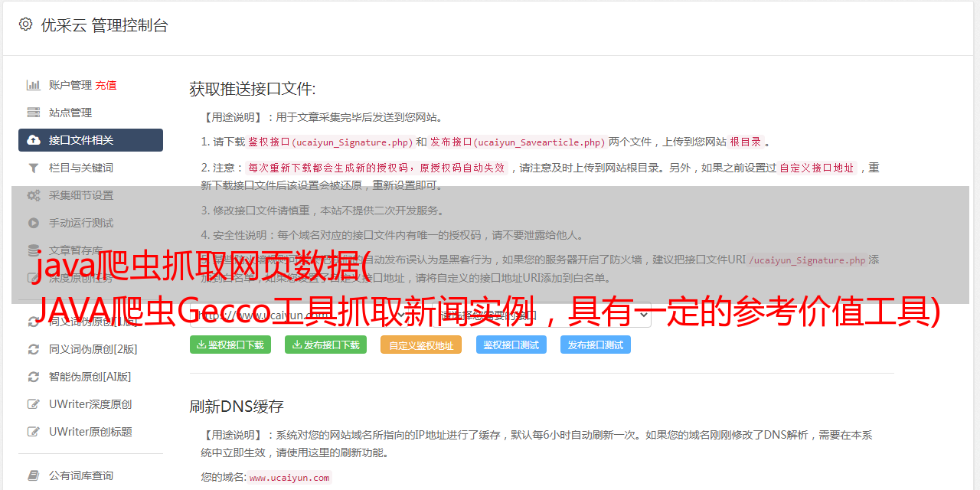
Task: Click the 刷新DNS缓存 heading
Action: point(237,406)
